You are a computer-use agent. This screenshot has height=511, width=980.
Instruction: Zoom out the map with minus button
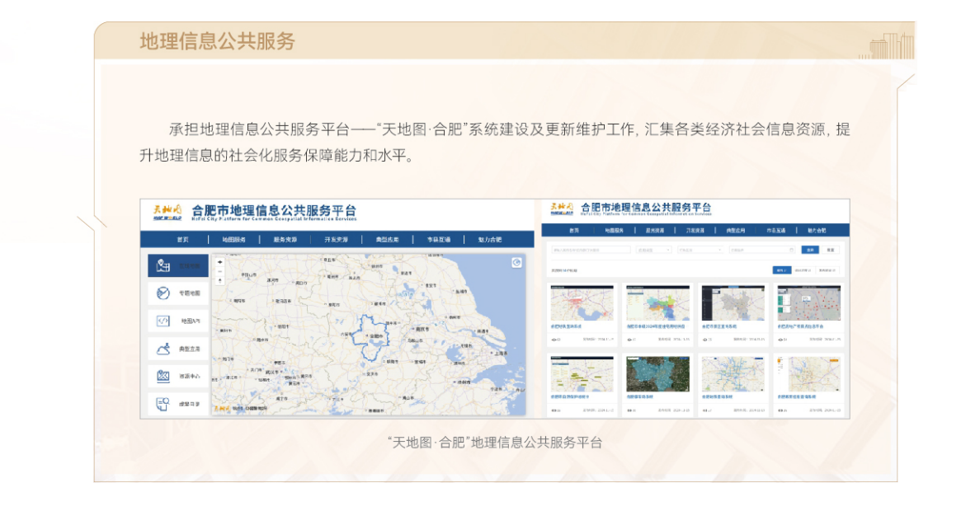click(x=220, y=271)
